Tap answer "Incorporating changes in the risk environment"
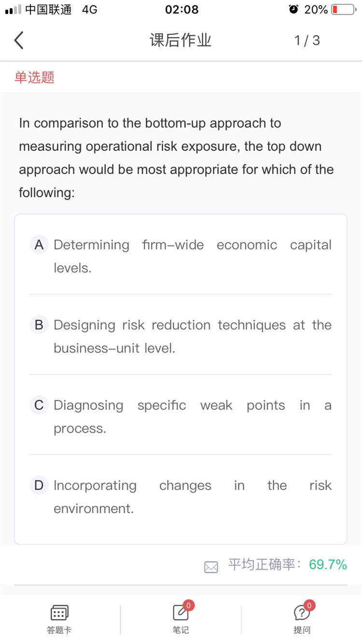Image resolution: width=362 pixels, height=644 pixels. click(x=192, y=496)
